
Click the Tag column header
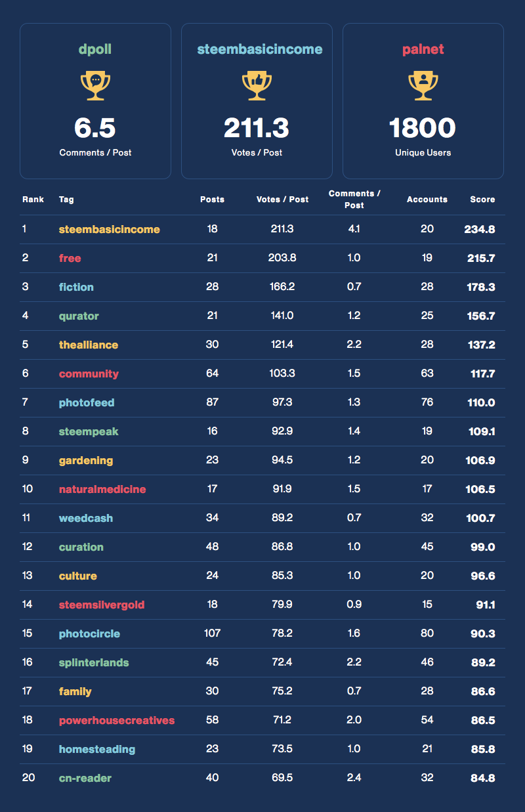pos(66,199)
